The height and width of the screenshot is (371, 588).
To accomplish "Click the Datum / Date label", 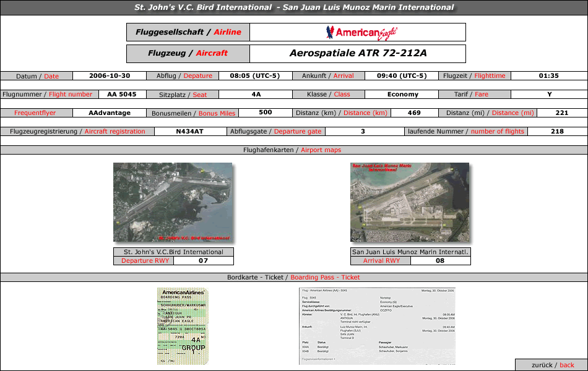I will tap(37, 76).
